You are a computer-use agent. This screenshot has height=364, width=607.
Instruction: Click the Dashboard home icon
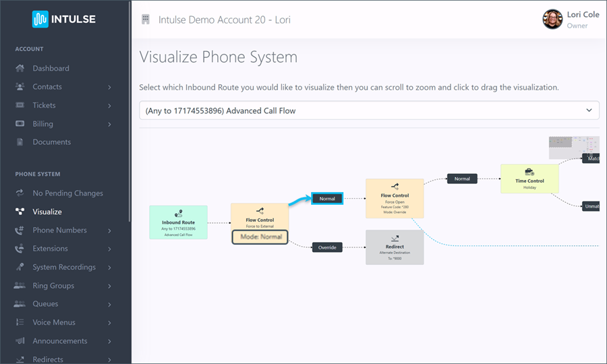point(20,69)
